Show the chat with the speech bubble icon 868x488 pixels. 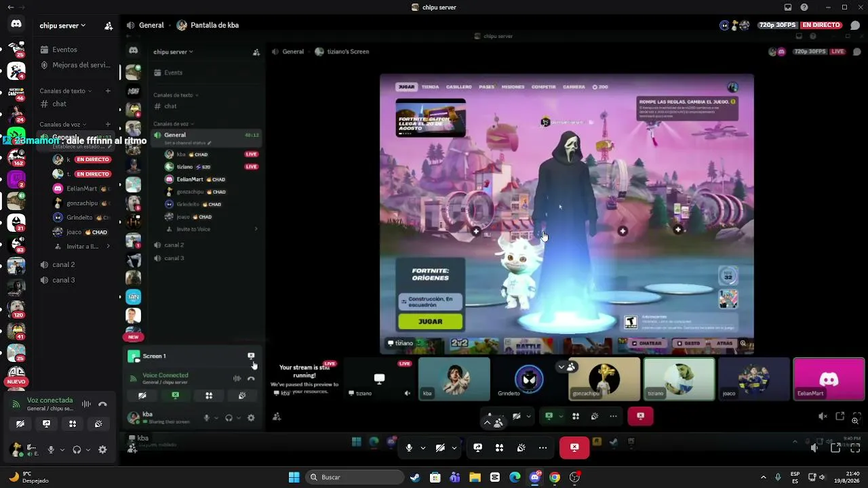(x=855, y=25)
